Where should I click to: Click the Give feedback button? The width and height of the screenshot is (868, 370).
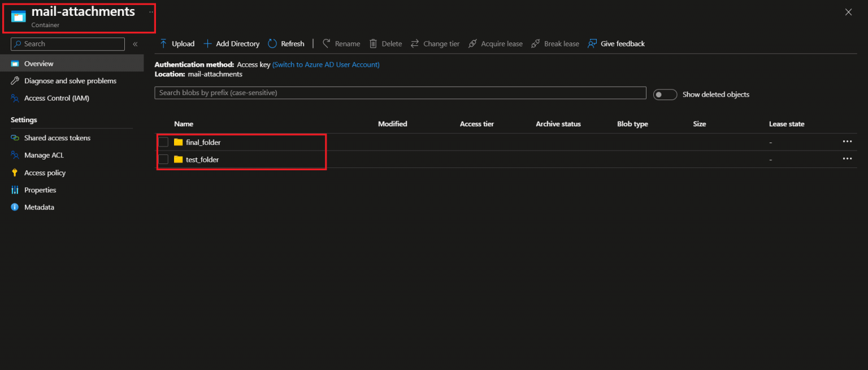point(616,44)
